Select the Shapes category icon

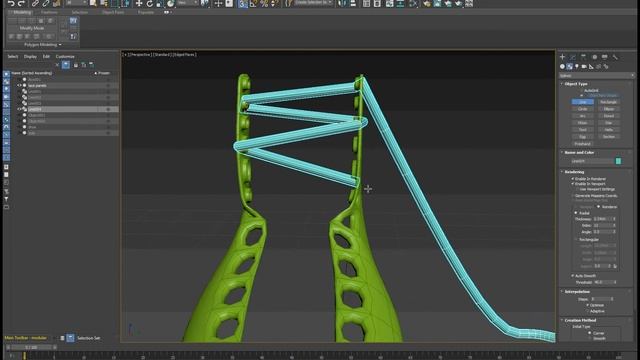pyautogui.click(x=569, y=67)
